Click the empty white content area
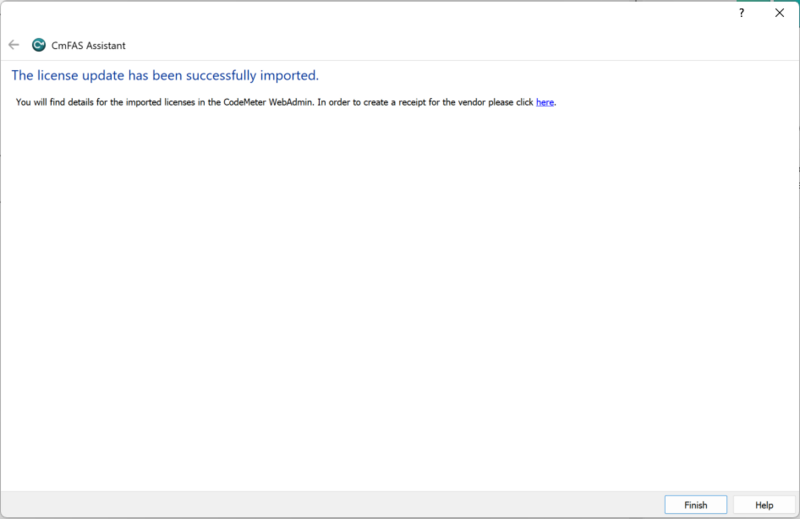Screen dimensions: 800x519 point(400,300)
